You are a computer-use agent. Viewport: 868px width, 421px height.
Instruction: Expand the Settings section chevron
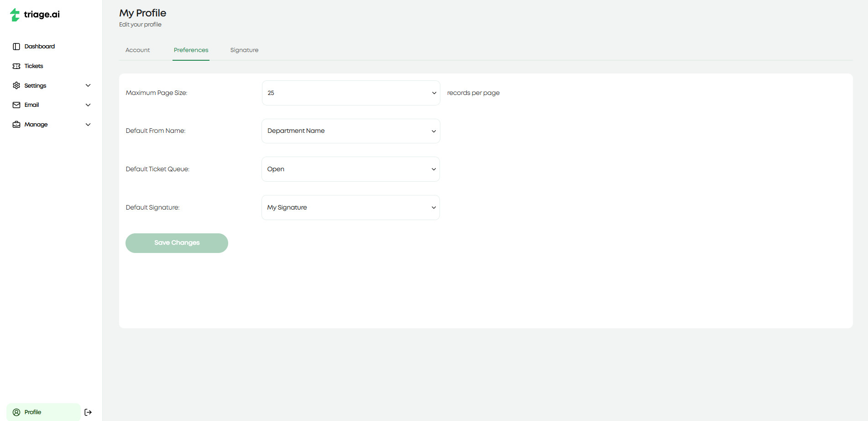click(x=88, y=85)
